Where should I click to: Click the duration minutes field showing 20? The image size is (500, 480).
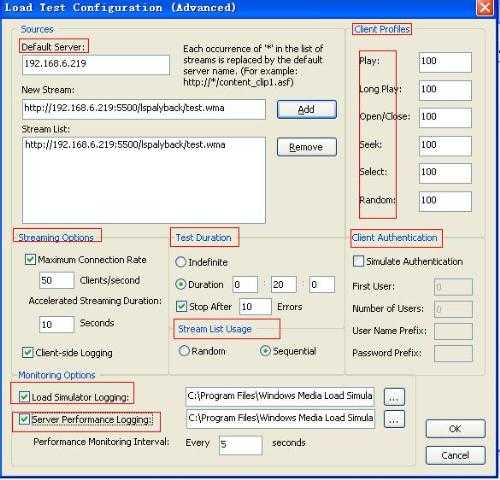pos(284,285)
